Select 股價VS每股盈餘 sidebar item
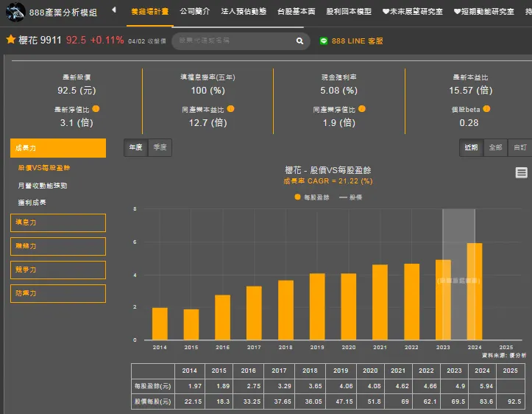This screenshot has height=414, width=532. (x=44, y=168)
